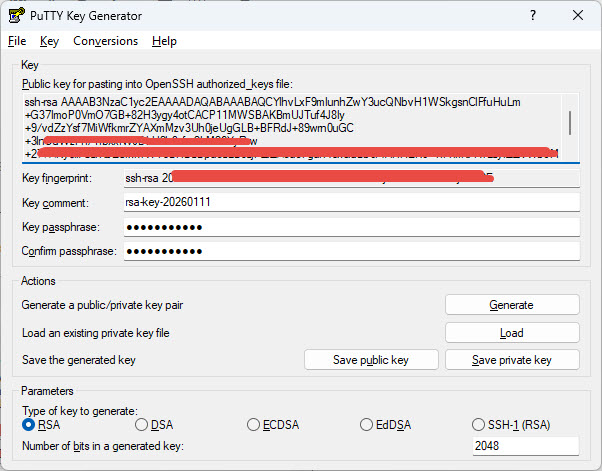Open the Help menu
The image size is (602, 471).
click(x=164, y=41)
